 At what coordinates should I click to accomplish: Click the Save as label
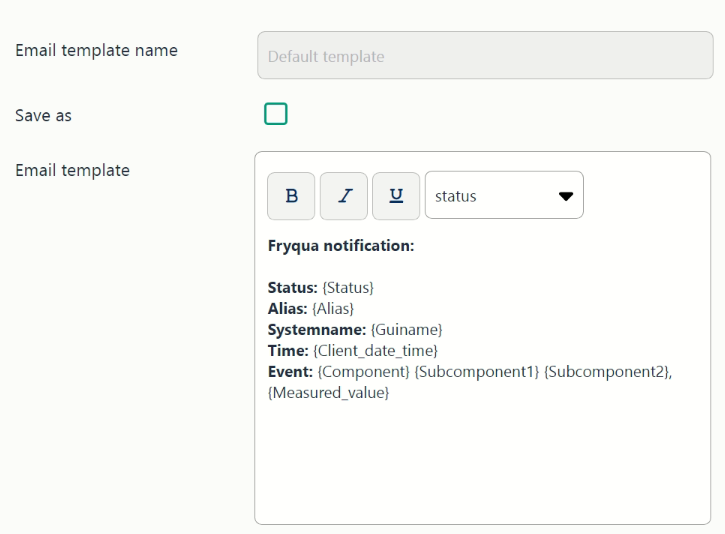[43, 115]
